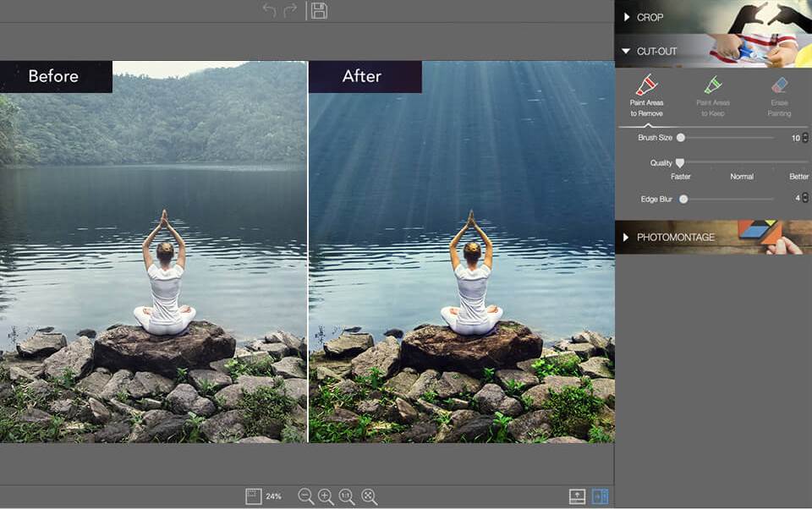Zoom out with minus magnifier

(x=305, y=496)
